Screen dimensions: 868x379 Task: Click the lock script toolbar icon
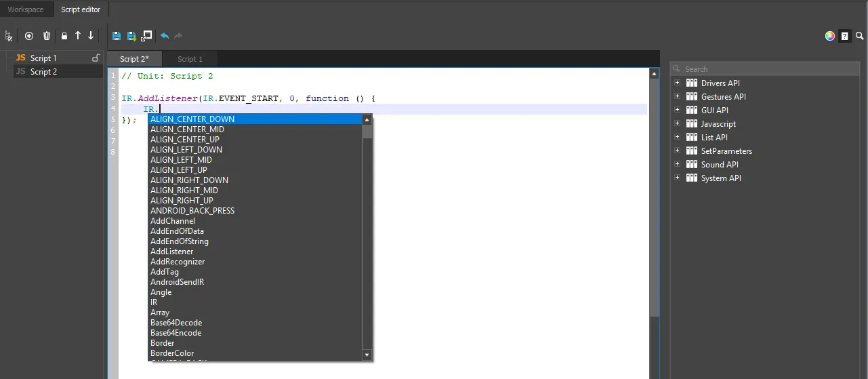[64, 36]
